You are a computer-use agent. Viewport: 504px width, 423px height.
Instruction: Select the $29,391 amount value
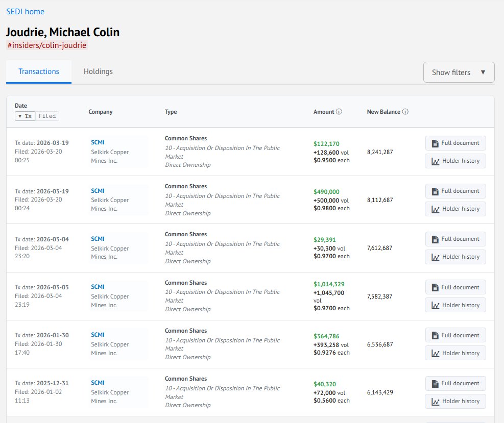(325, 240)
